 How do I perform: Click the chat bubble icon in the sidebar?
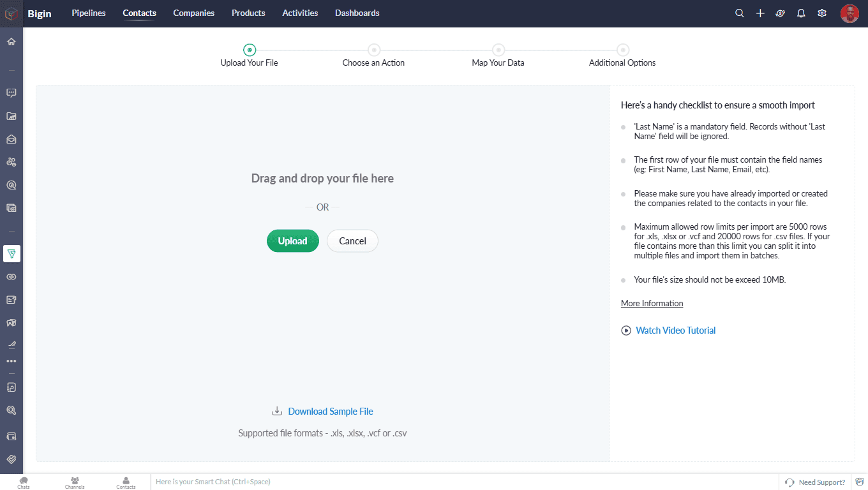click(x=11, y=93)
